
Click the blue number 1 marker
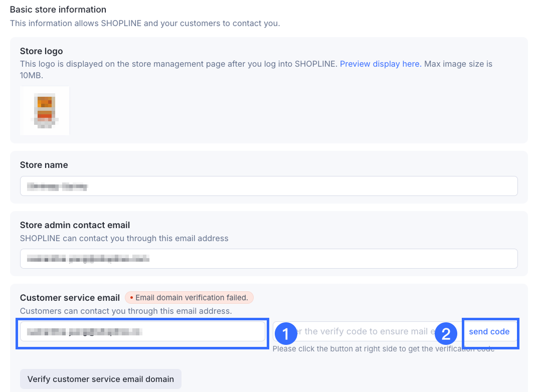[286, 333]
